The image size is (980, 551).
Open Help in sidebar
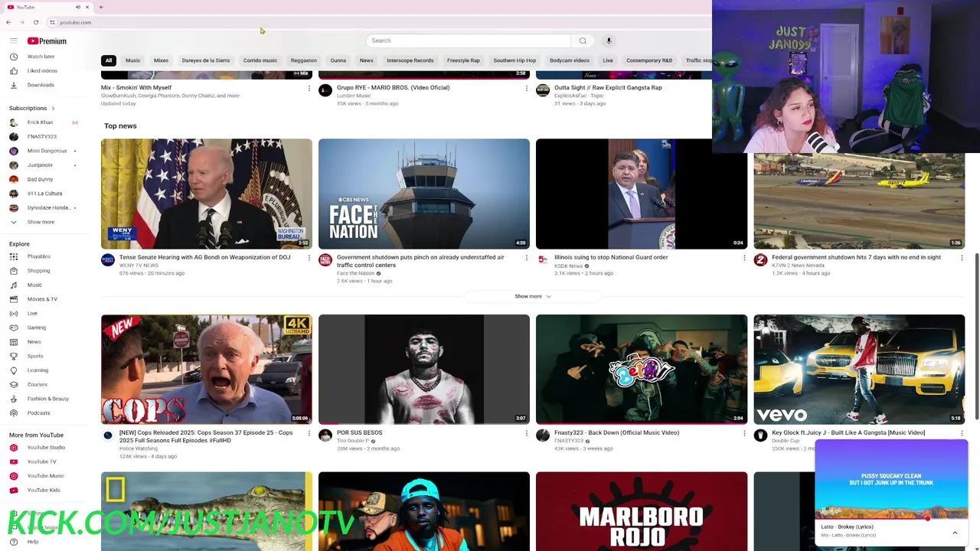coord(33,542)
